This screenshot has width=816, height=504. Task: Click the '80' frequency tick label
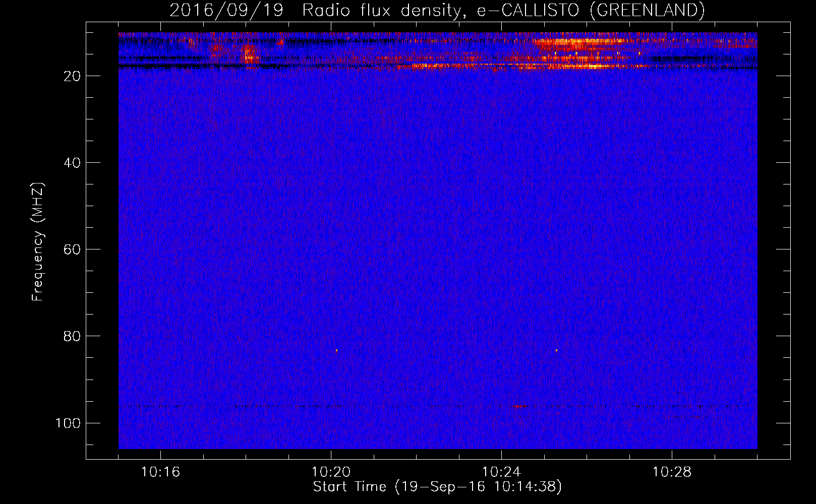[x=72, y=336]
